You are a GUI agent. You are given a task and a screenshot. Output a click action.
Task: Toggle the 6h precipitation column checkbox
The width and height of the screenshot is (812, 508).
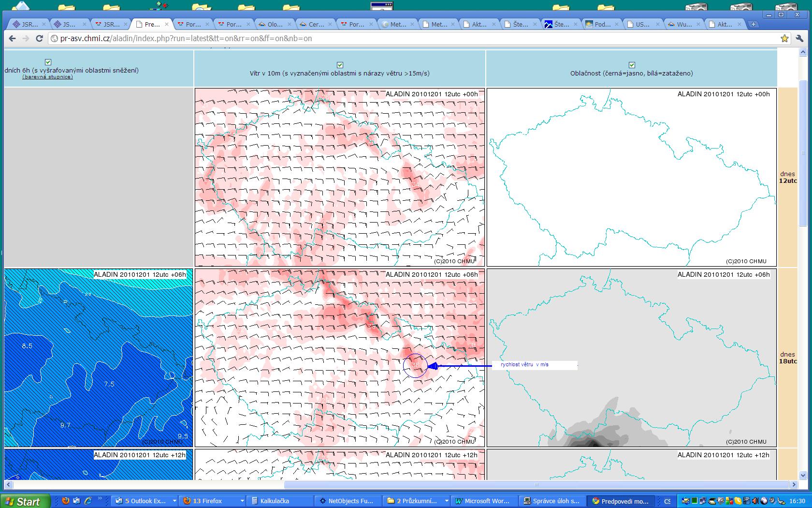click(x=48, y=62)
